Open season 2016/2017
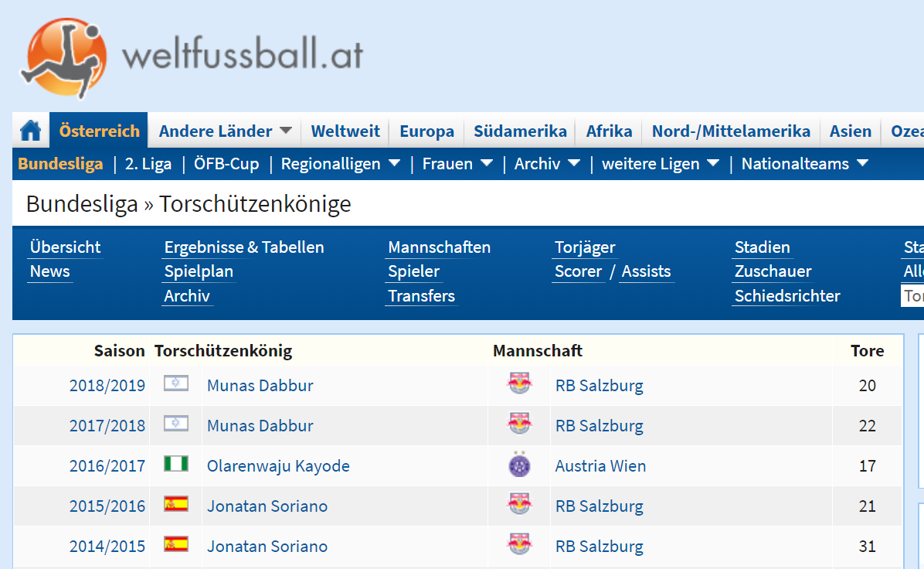924x569 pixels. (107, 466)
